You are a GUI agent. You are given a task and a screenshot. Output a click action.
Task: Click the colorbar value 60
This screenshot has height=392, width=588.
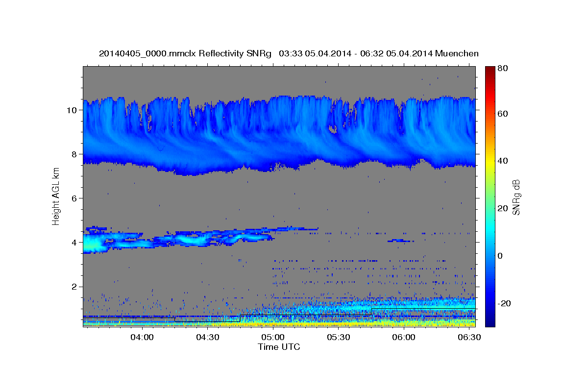[x=502, y=114]
